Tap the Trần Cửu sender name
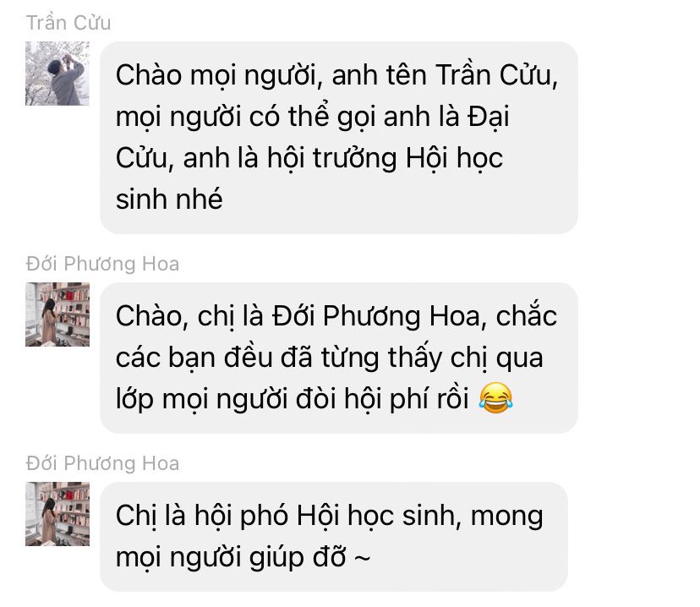 point(68,23)
